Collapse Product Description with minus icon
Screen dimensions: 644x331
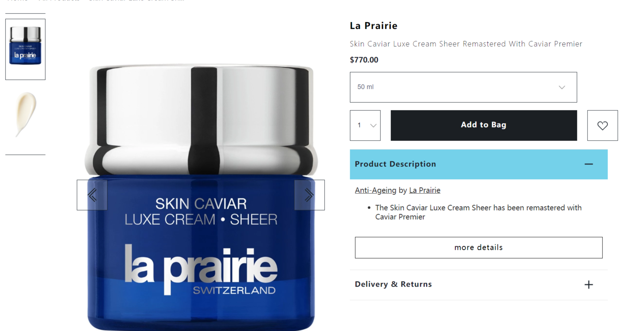tap(589, 164)
